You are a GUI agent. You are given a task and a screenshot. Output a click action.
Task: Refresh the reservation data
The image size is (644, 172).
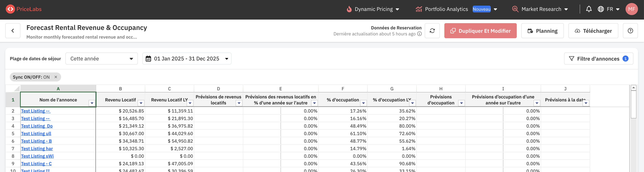pyautogui.click(x=432, y=31)
